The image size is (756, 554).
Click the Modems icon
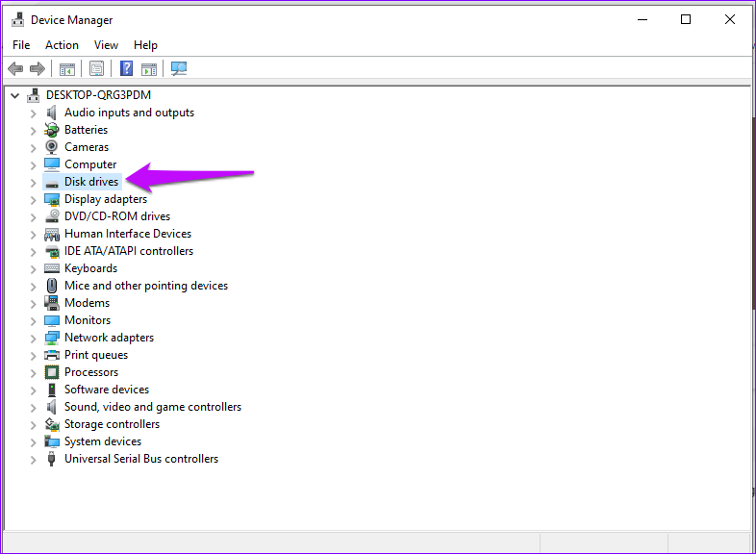coord(52,303)
